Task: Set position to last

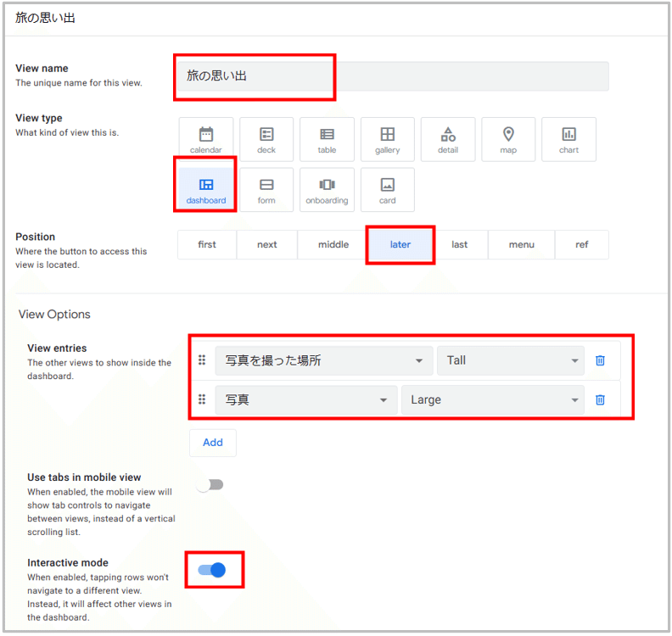Action: coord(459,244)
